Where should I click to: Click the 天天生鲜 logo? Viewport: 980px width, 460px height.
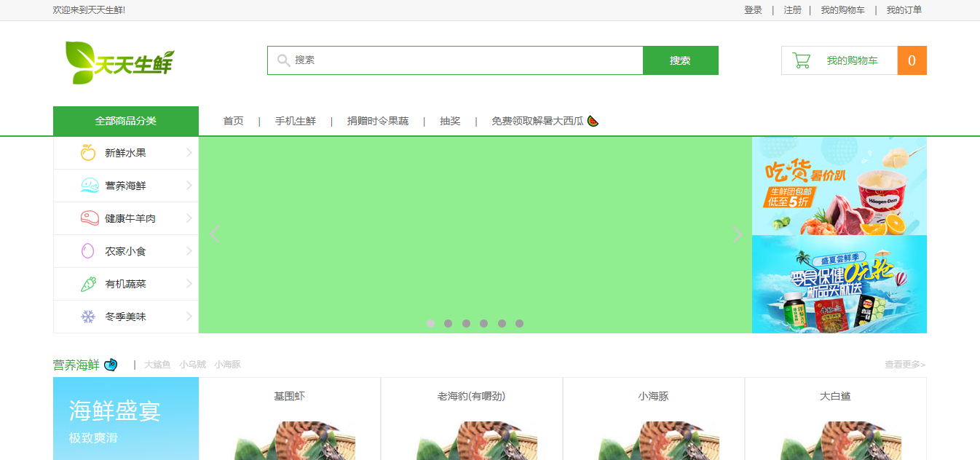pyautogui.click(x=120, y=63)
